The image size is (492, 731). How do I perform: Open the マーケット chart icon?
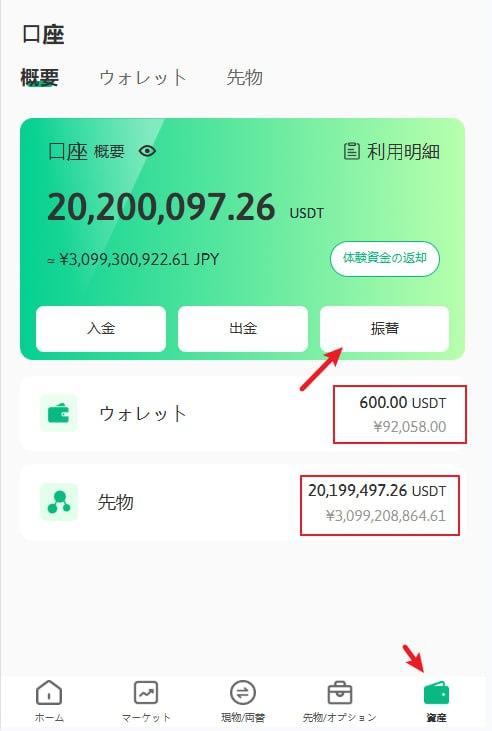click(146, 692)
